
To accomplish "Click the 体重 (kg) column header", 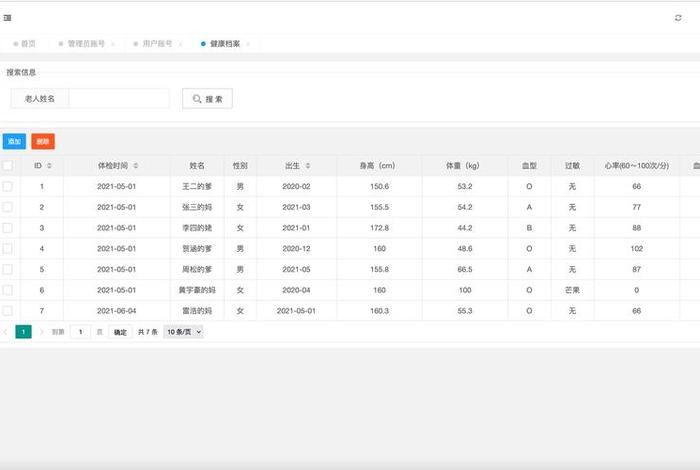I will [x=463, y=166].
